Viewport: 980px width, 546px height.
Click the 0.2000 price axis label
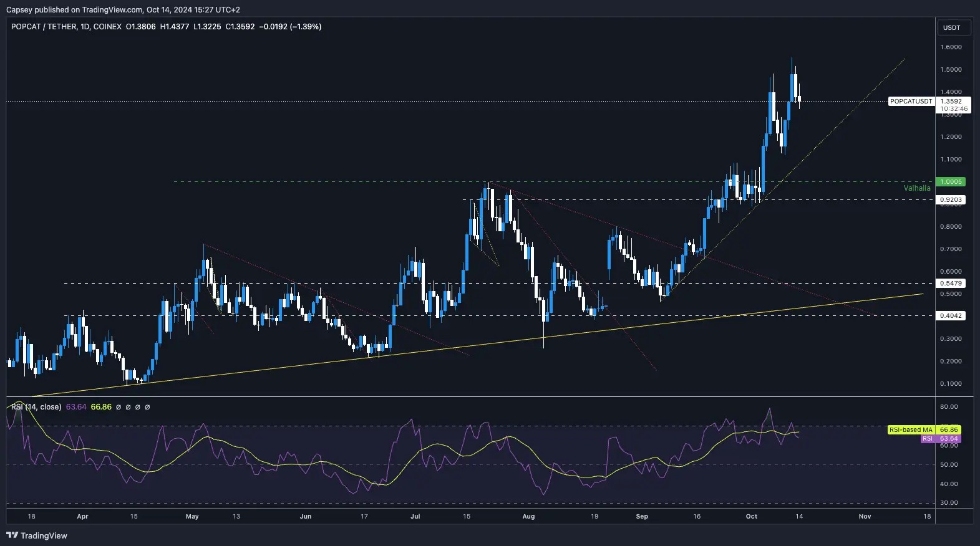click(951, 362)
